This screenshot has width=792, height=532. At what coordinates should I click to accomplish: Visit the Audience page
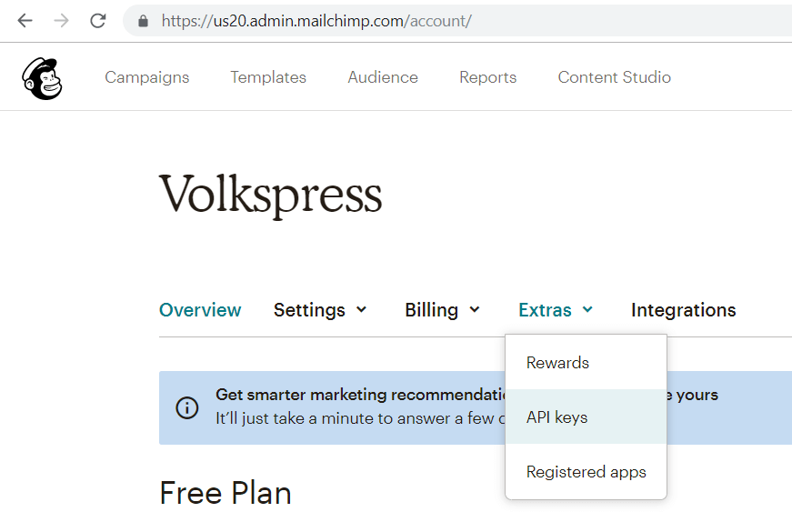pos(382,77)
